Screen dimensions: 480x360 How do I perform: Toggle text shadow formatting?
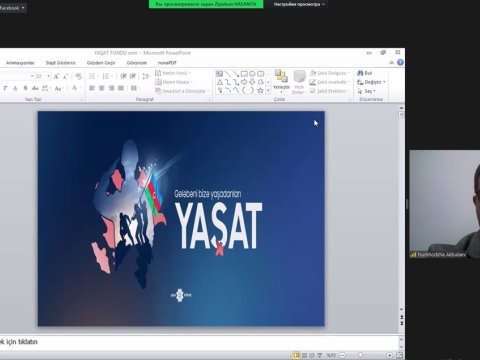25,88
